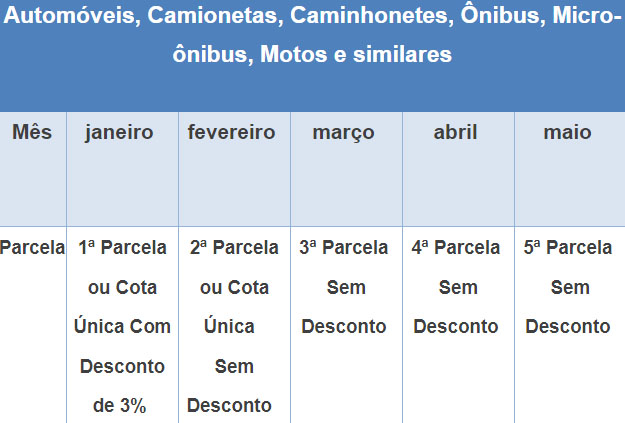Screen dimensions: 625x423
Task: Select the "3ª Parcela" text under março
Action: tap(346, 248)
